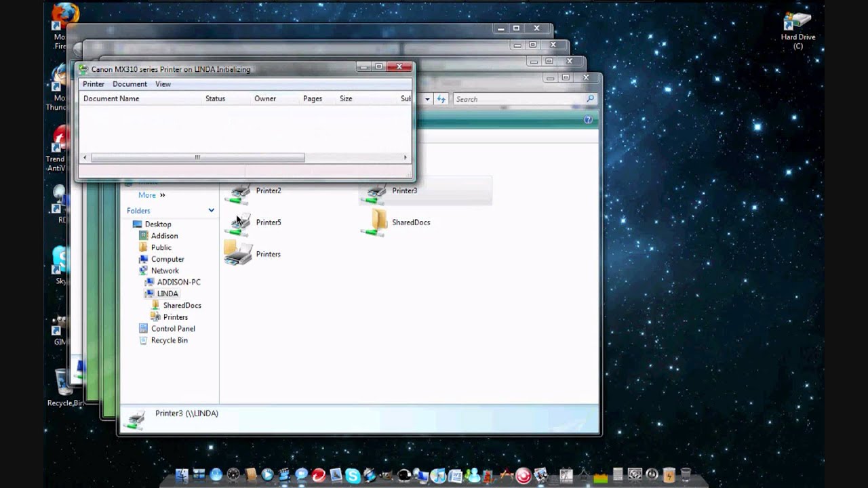Select ADDISON-PC in the folder tree
The height and width of the screenshot is (488, 868).
[x=178, y=282]
